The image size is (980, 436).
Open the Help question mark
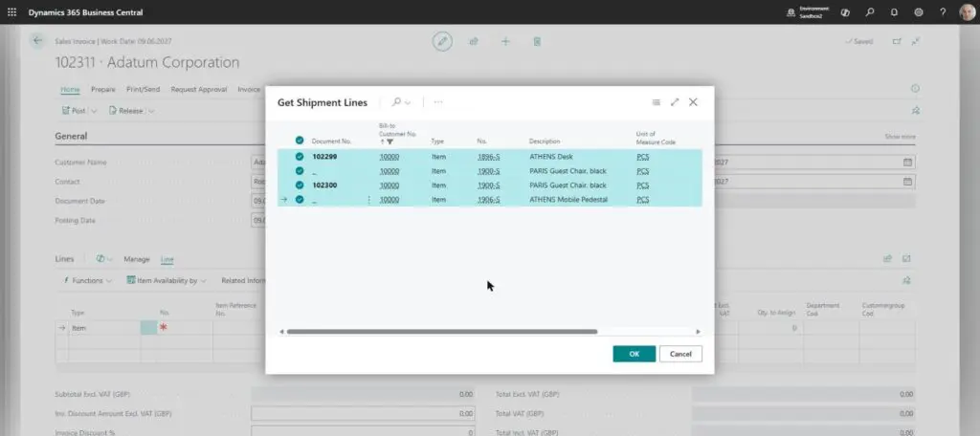943,11
